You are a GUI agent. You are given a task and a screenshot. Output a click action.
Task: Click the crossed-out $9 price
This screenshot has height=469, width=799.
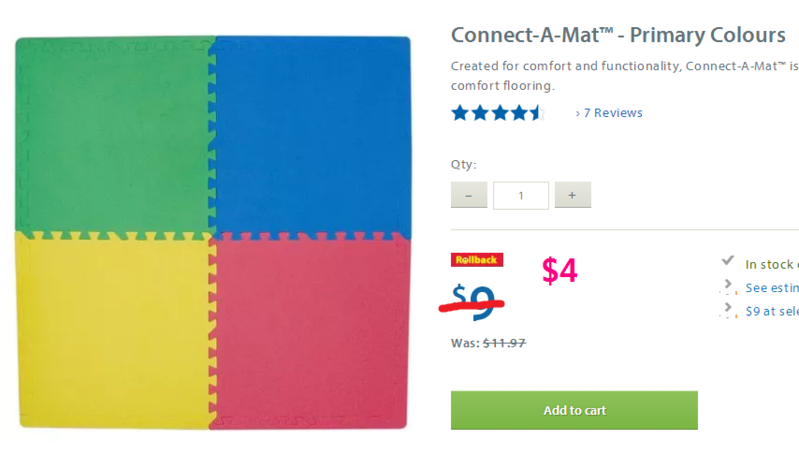(x=475, y=301)
